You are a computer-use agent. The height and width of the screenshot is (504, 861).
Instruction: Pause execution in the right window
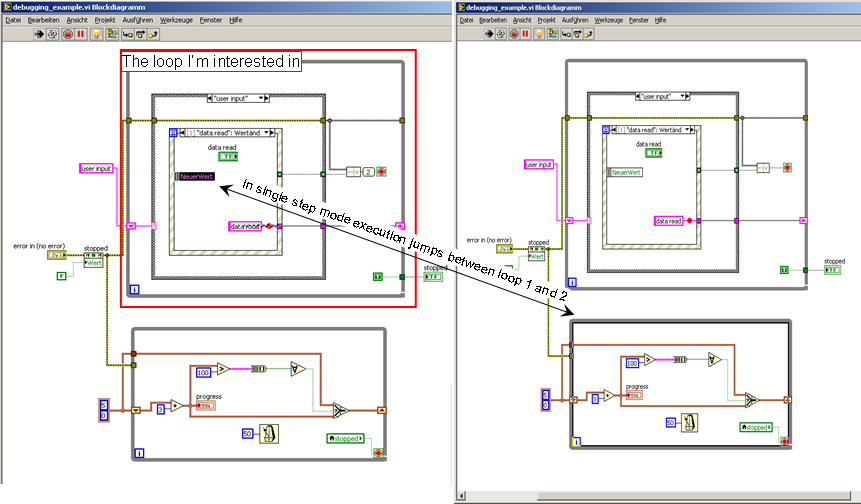(x=526, y=34)
